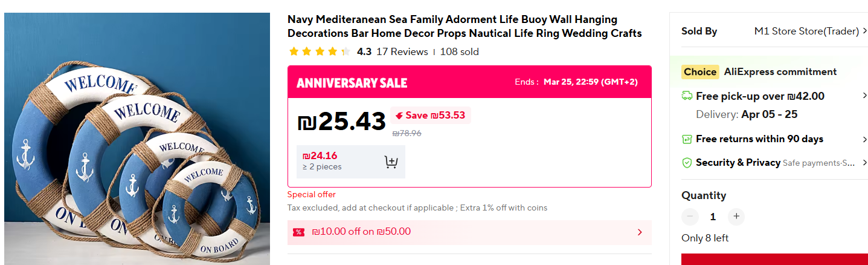Open the M1 Store Store(Trader) link
The width and height of the screenshot is (868, 265).
click(x=806, y=31)
